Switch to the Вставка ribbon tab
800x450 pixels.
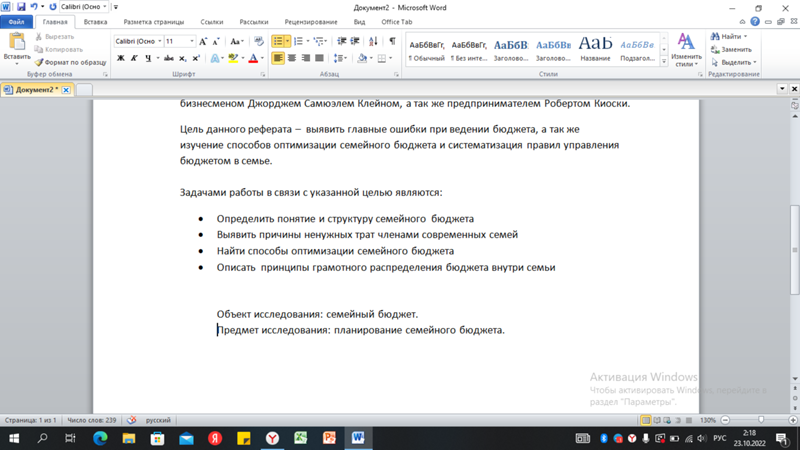[96, 21]
